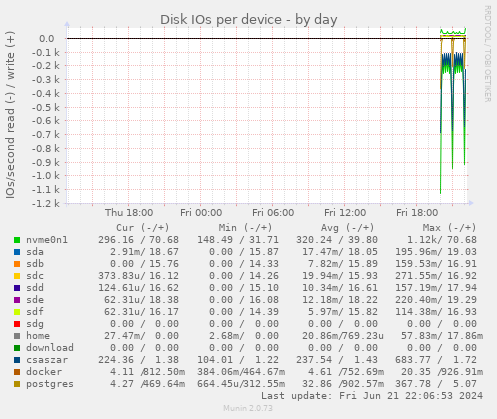The image size is (497, 419).
Task: Click the graph title 'Disk IOs per device - by day'
Action: 249,20
